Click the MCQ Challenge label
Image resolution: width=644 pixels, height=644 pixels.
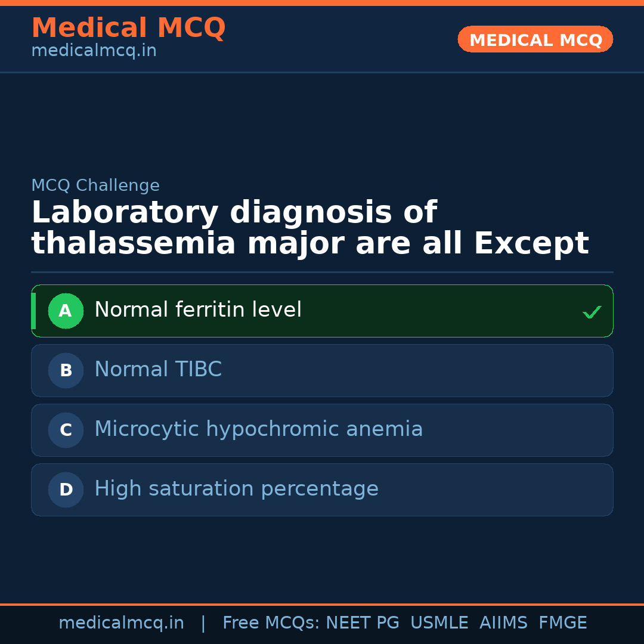95,185
